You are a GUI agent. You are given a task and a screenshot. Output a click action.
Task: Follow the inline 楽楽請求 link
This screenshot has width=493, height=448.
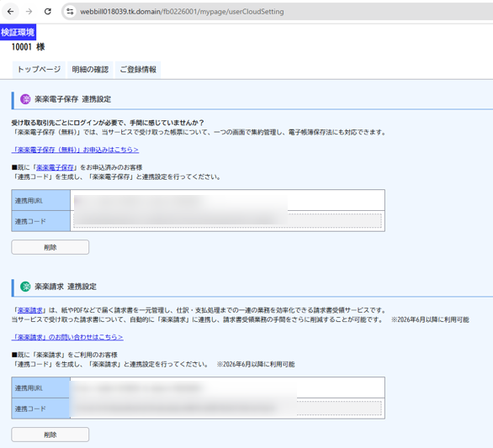pos(30,310)
